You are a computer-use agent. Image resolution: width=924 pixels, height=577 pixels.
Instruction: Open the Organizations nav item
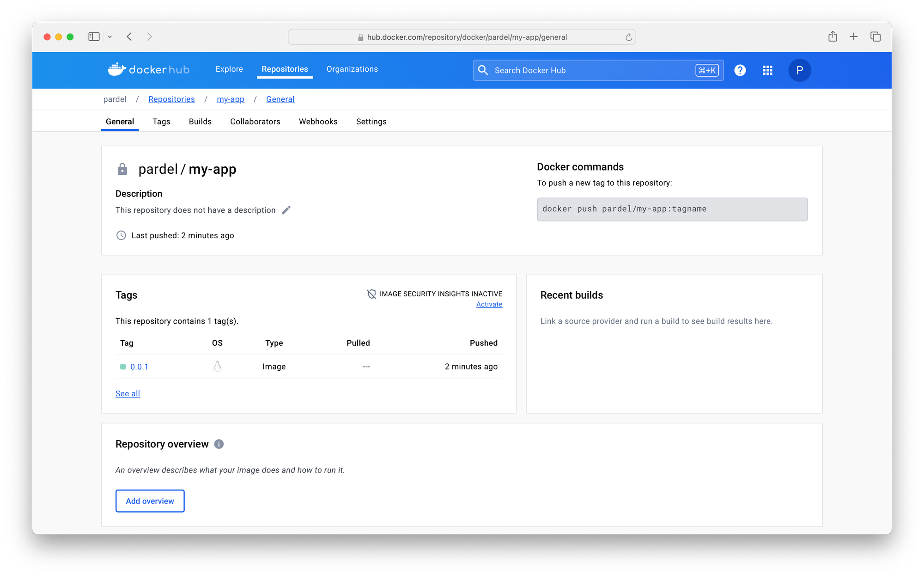[352, 69]
